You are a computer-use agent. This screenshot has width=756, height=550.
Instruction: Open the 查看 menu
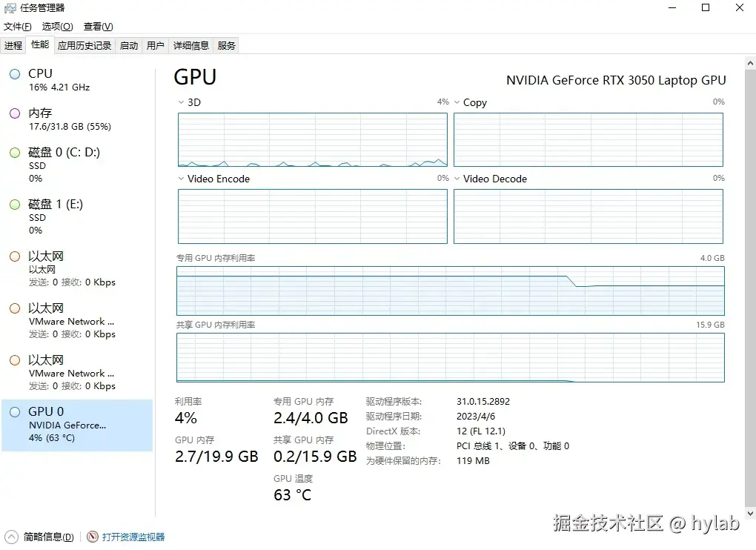pyautogui.click(x=97, y=26)
